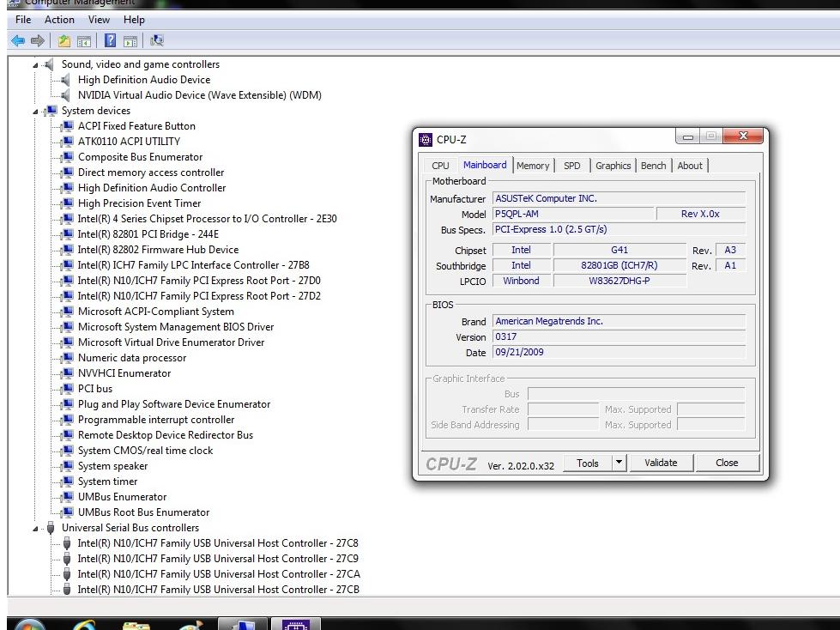Click the P5QPL-AM model field
The width and height of the screenshot is (840, 630).
[x=572, y=215]
